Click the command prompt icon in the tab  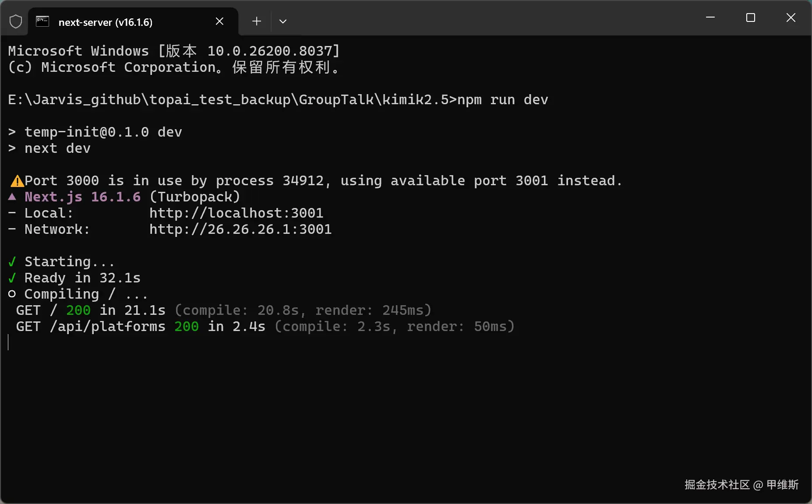42,21
